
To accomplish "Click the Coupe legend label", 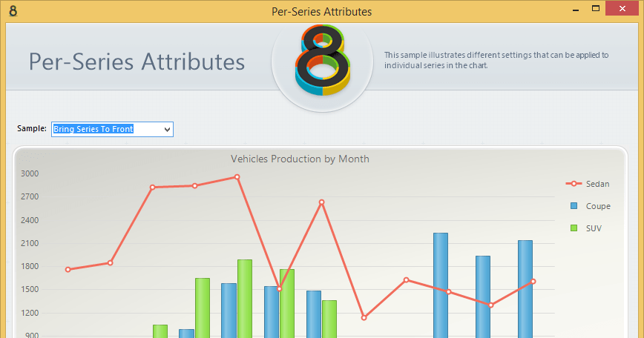I will pyautogui.click(x=598, y=206).
